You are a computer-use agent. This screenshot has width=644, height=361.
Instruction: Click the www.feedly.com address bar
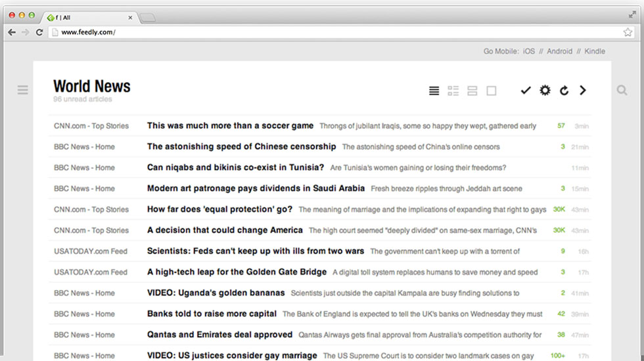point(329,32)
